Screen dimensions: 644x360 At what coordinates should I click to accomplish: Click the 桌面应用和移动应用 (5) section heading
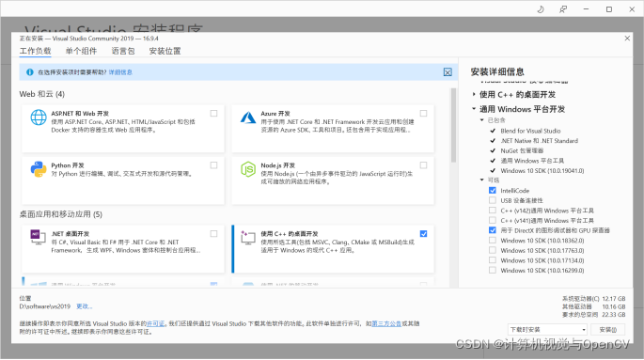[x=61, y=214]
